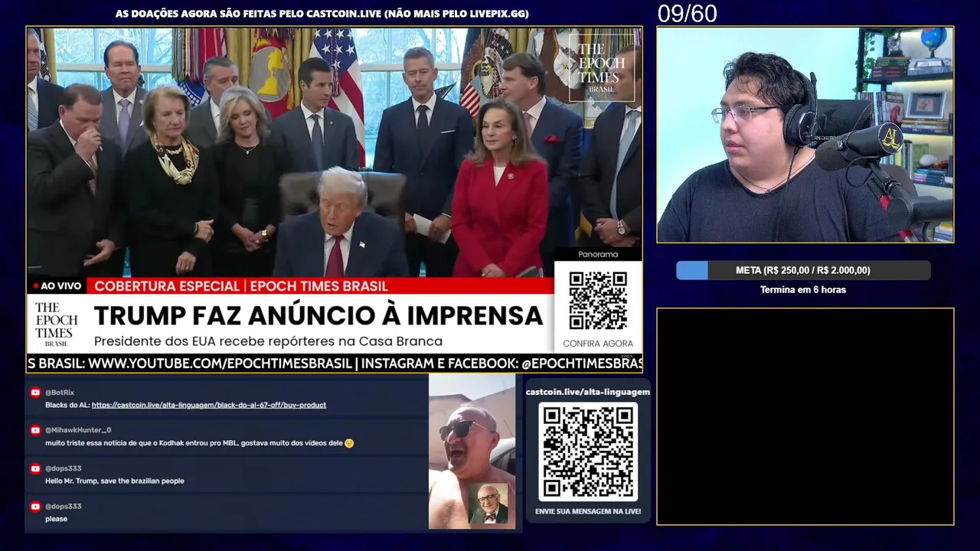Click the 'CONFIRA AGORA' label
The height and width of the screenshot is (551, 980).
(x=598, y=344)
